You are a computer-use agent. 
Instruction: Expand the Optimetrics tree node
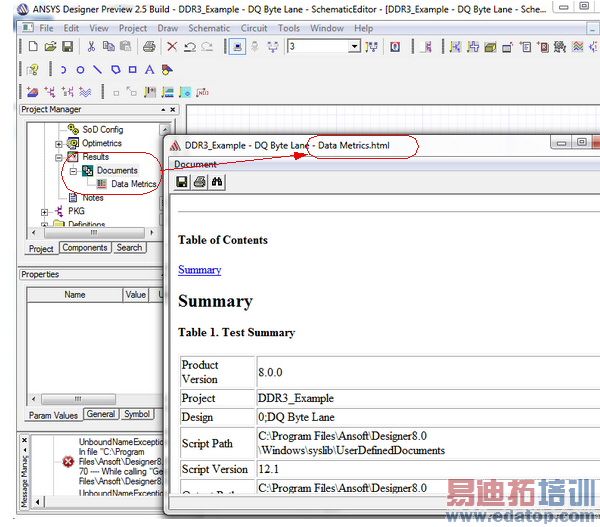(59, 144)
